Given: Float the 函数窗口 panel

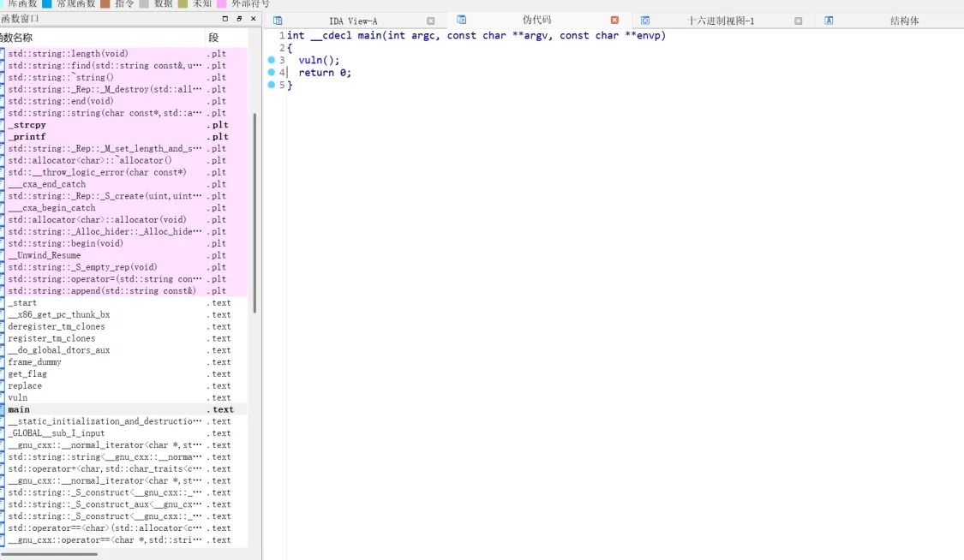Looking at the screenshot, I should click(x=239, y=19).
